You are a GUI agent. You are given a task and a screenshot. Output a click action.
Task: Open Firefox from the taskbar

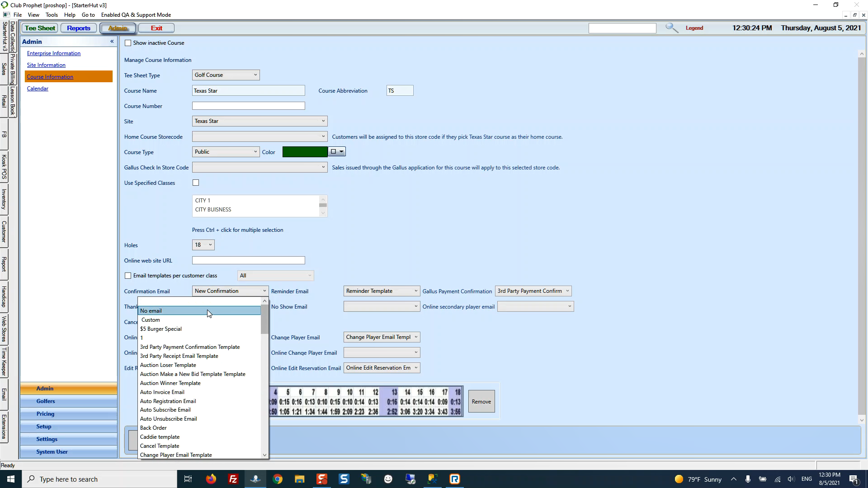(211, 479)
